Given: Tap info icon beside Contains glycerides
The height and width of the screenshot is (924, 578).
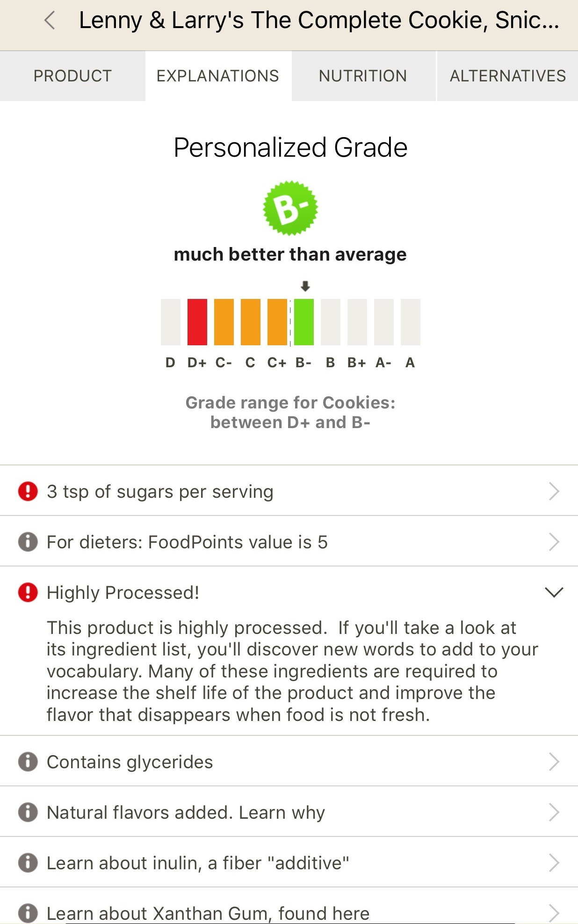Looking at the screenshot, I should pos(28,762).
